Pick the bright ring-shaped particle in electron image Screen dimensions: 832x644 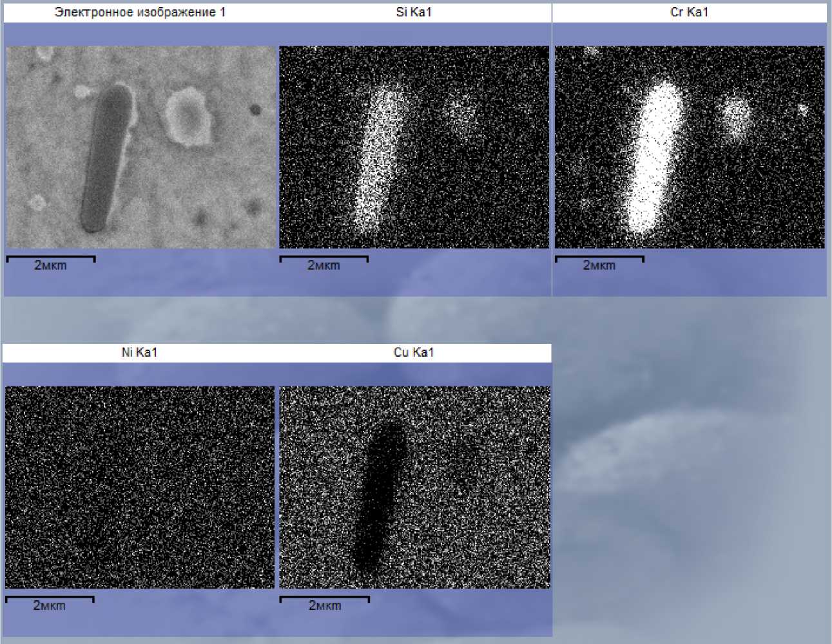pyautogui.click(x=188, y=117)
